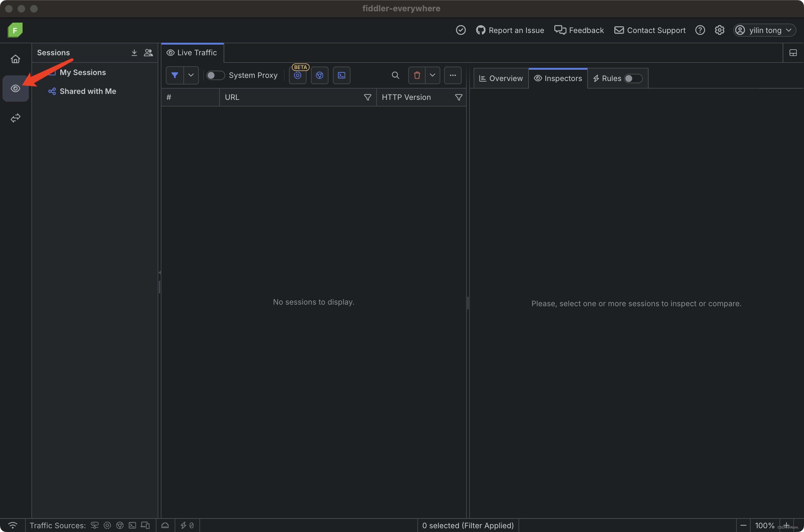Switch to the Overview tab
Image resolution: width=804 pixels, height=532 pixels.
[501, 79]
